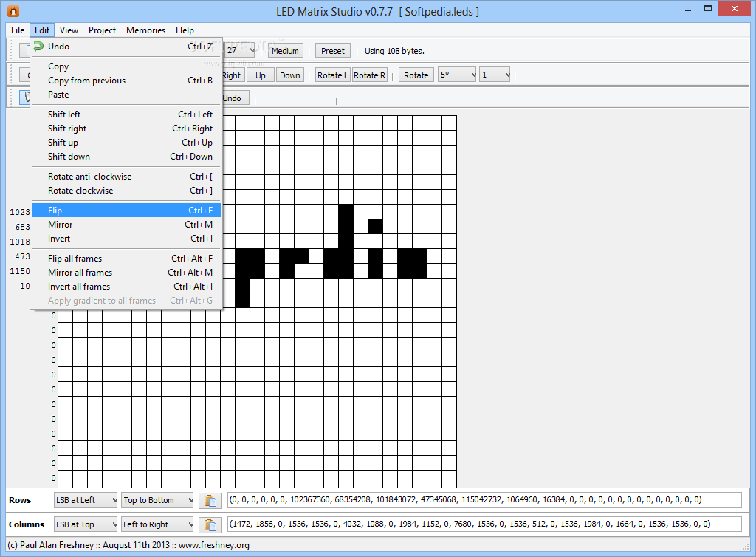This screenshot has width=756, height=557.
Task: Select Copy from previous
Action: (126, 81)
